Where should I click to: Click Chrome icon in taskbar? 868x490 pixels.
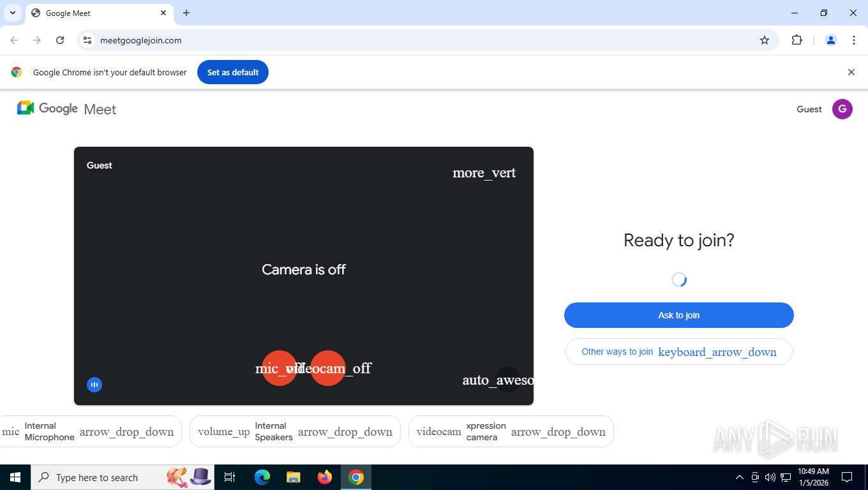point(356,477)
